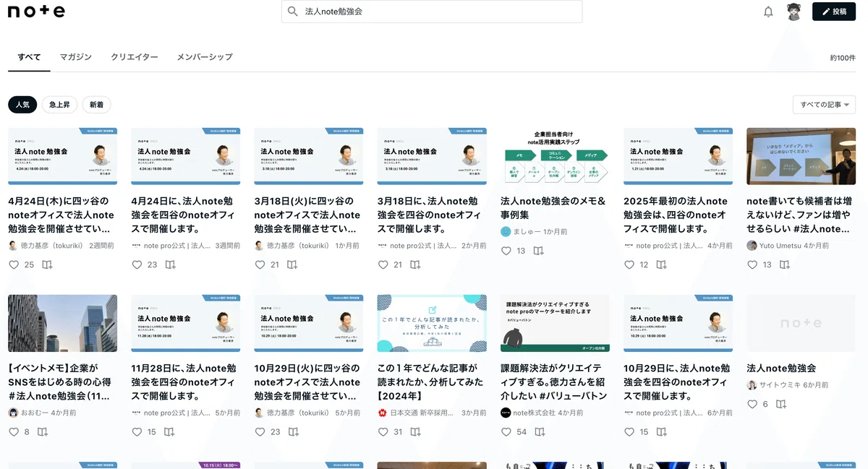Click the search field with 法人note勉強会
The image size is (868, 469).
tap(432, 12)
